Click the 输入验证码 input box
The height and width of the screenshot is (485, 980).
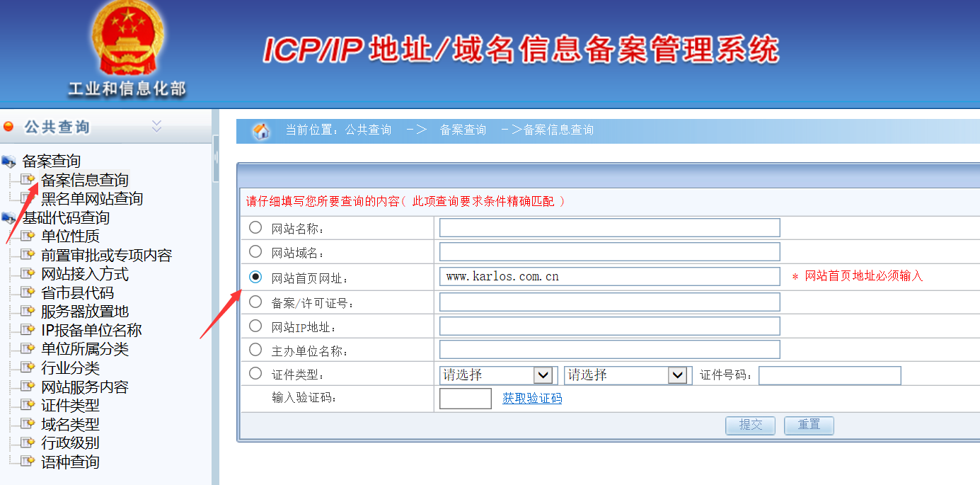466,399
